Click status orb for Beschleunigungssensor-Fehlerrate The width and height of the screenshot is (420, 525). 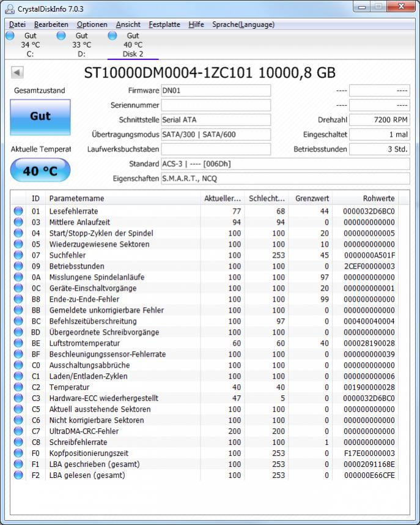click(18, 354)
